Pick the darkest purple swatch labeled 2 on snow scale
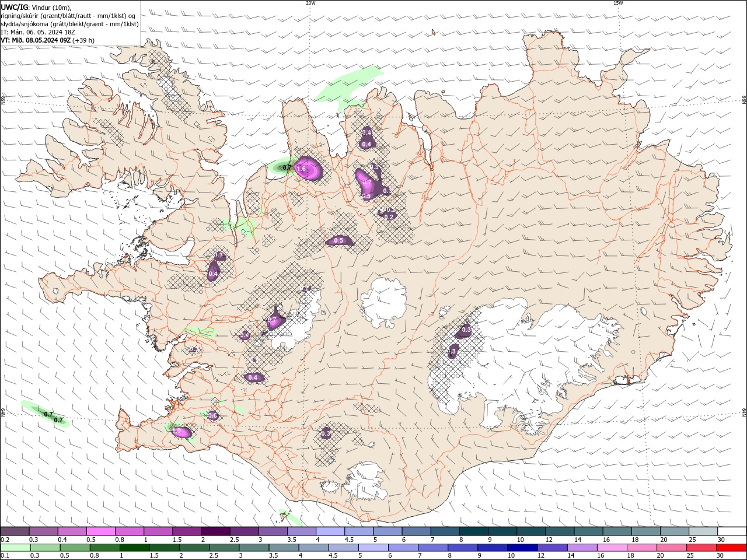Image resolution: width=747 pixels, height=560 pixels. 215,531
